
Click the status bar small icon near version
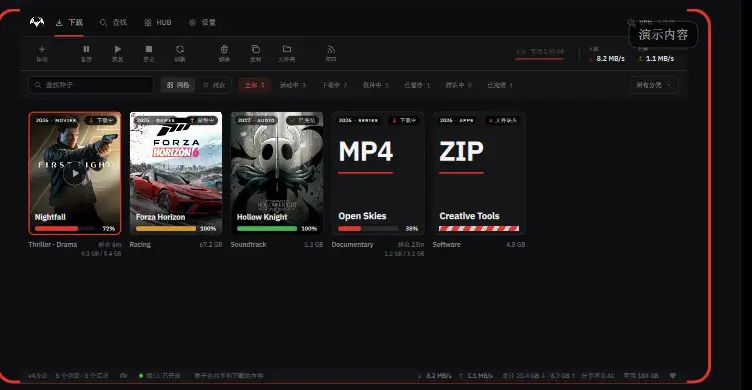[x=123, y=376]
